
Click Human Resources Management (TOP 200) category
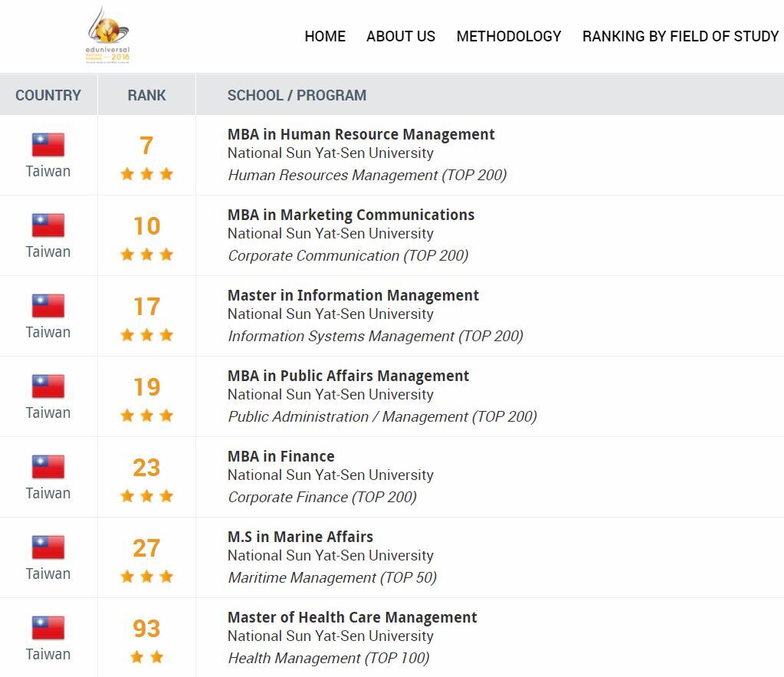click(x=367, y=175)
